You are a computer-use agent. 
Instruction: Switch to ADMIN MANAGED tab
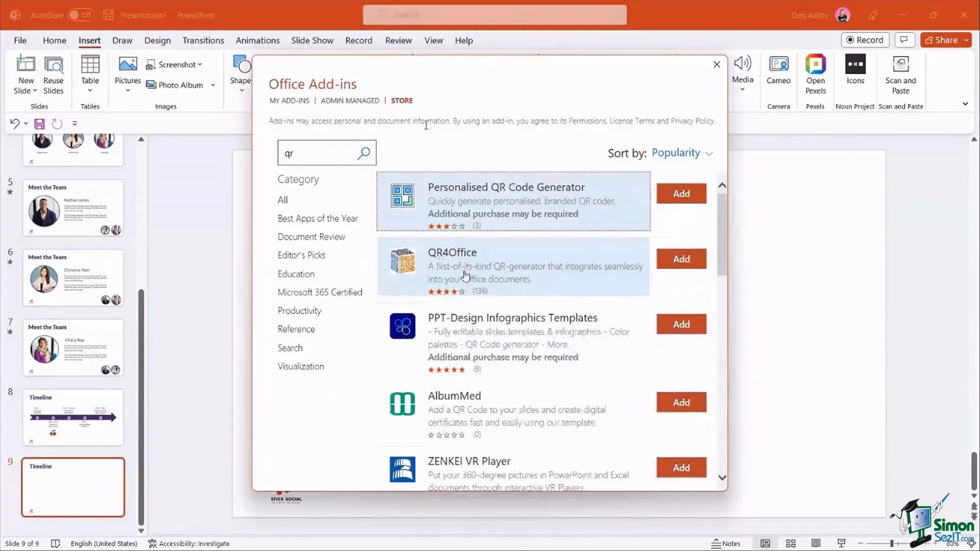point(350,101)
